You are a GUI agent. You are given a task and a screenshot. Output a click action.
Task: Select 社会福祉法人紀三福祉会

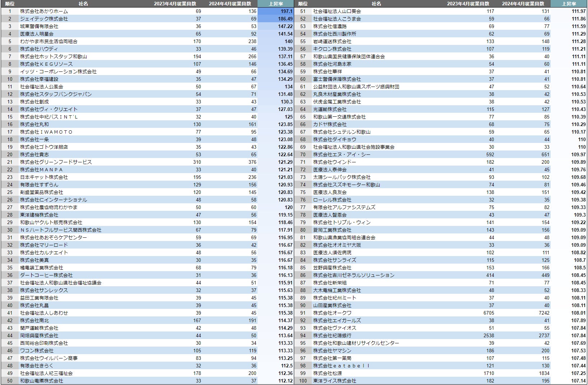46,373
